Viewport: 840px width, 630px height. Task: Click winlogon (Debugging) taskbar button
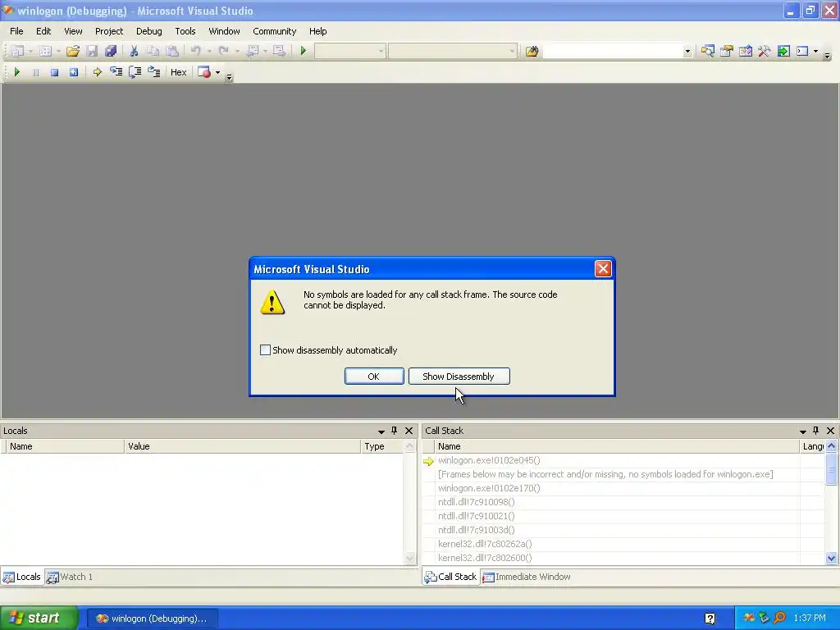(x=152, y=619)
